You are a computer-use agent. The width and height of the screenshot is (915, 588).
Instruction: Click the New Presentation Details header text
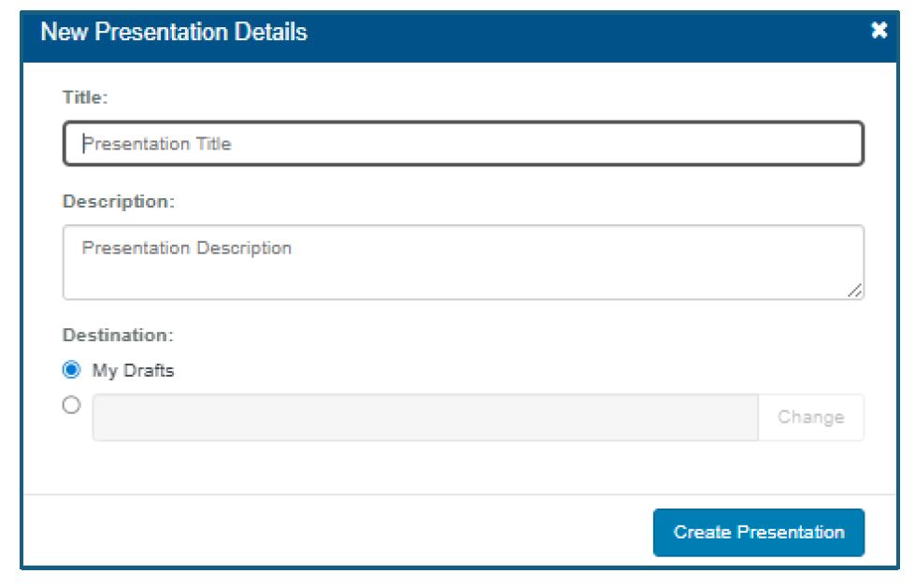175,33
